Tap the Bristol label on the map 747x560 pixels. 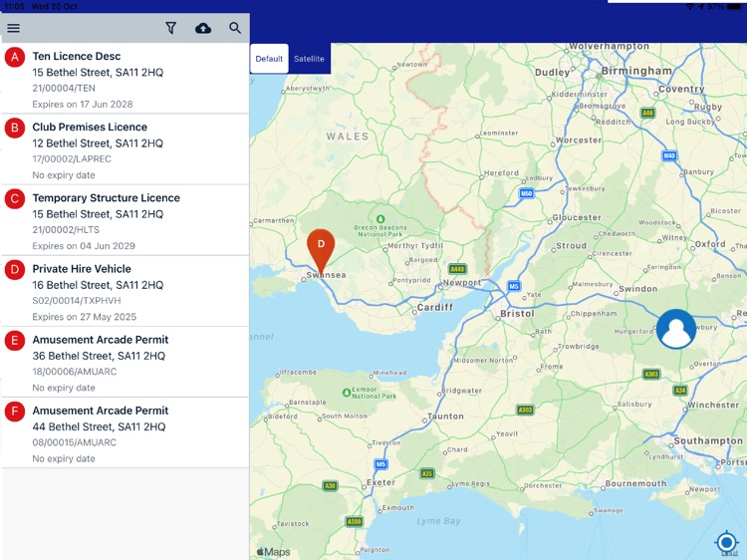[x=517, y=314]
